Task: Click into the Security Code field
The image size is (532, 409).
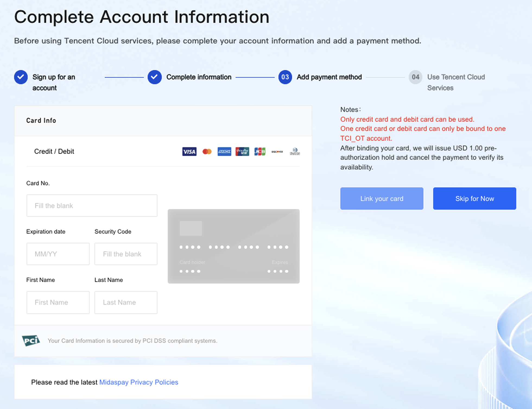Action: (126, 254)
